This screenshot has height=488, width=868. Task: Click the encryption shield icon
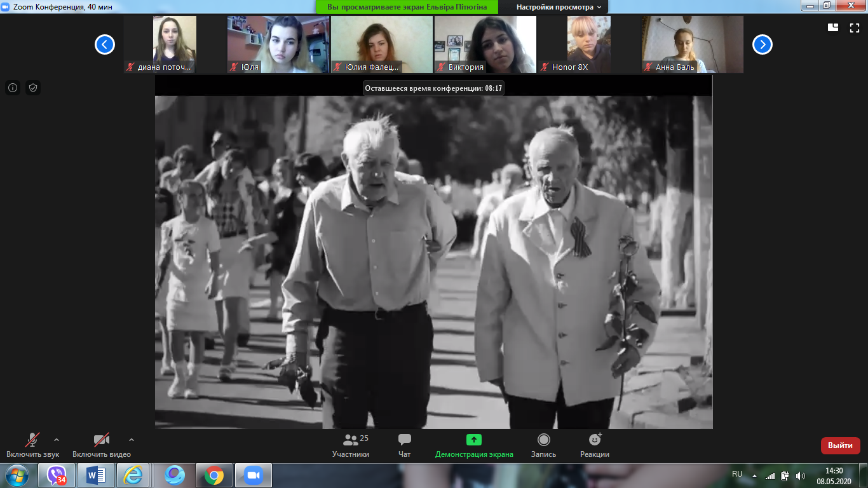[33, 88]
